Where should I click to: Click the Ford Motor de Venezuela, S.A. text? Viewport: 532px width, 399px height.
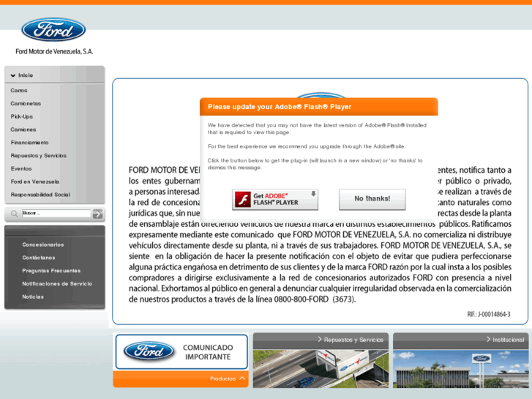tap(54, 52)
